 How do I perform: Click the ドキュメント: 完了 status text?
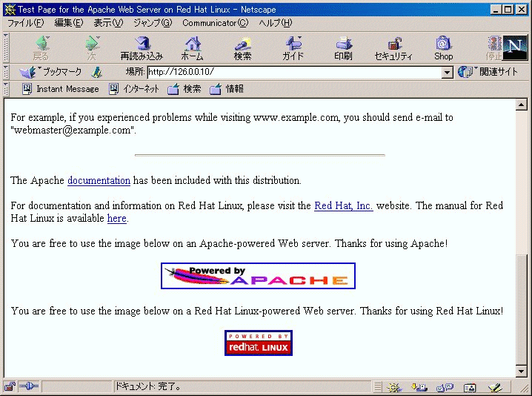(x=147, y=386)
